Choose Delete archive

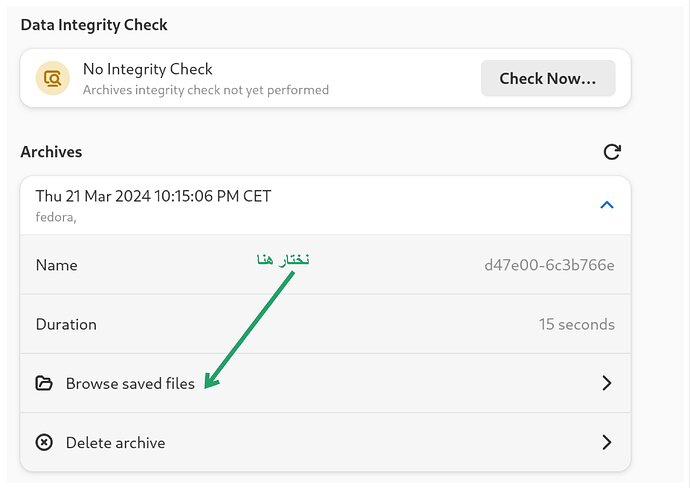click(115, 442)
